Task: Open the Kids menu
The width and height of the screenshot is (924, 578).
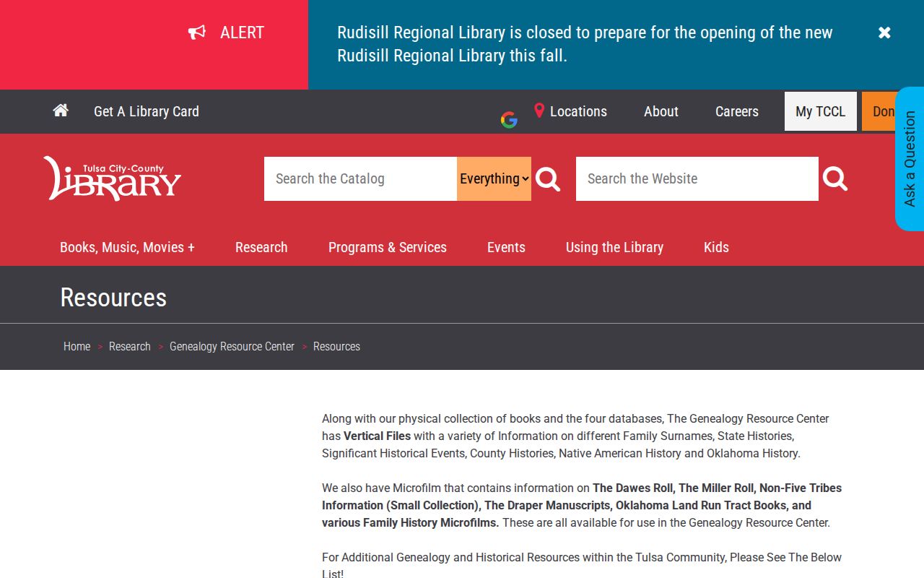Action: pyautogui.click(x=716, y=247)
